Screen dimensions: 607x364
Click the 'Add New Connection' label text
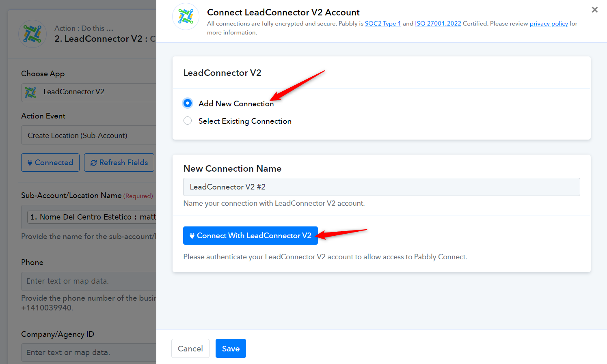click(236, 103)
